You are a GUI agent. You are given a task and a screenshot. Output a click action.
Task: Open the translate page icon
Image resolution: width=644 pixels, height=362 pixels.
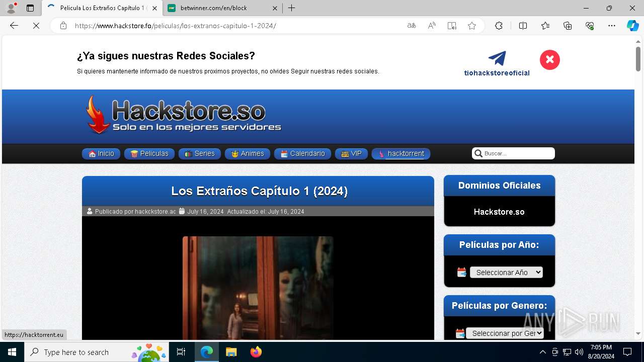(x=412, y=26)
